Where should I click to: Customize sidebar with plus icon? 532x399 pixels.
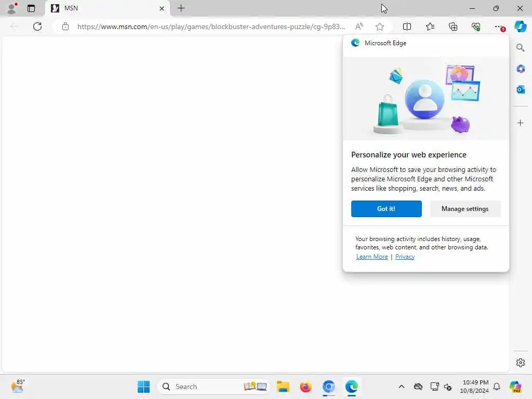(521, 123)
